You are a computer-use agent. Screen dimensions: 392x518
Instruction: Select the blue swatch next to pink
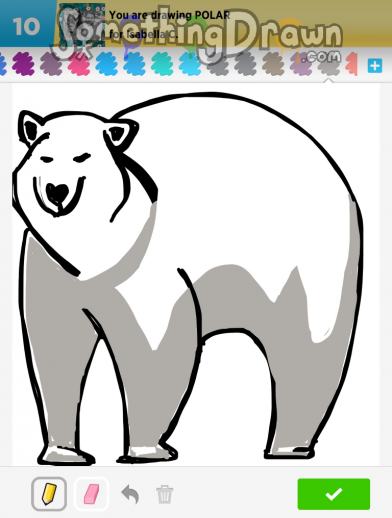106,64
